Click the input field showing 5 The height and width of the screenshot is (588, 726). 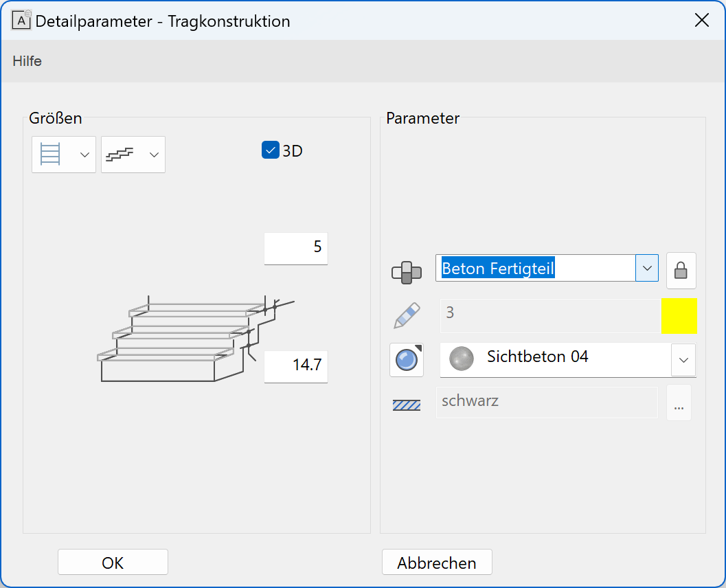pyautogui.click(x=296, y=247)
